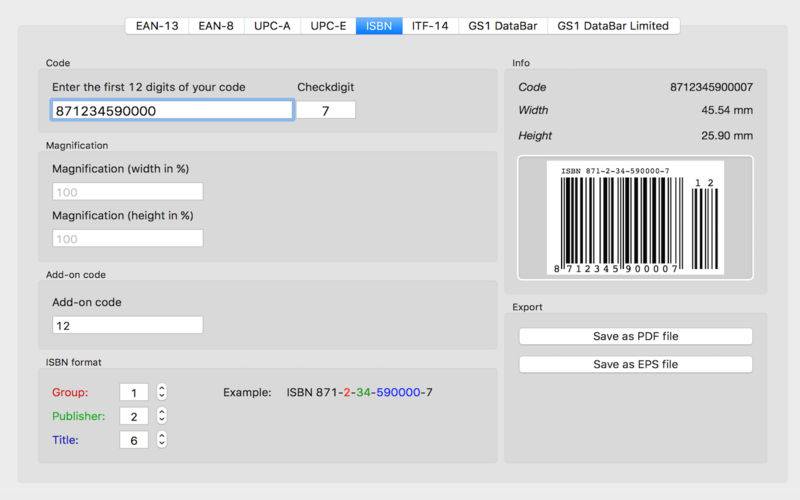
Task: Focus the Magnification width field
Action: pos(128,192)
